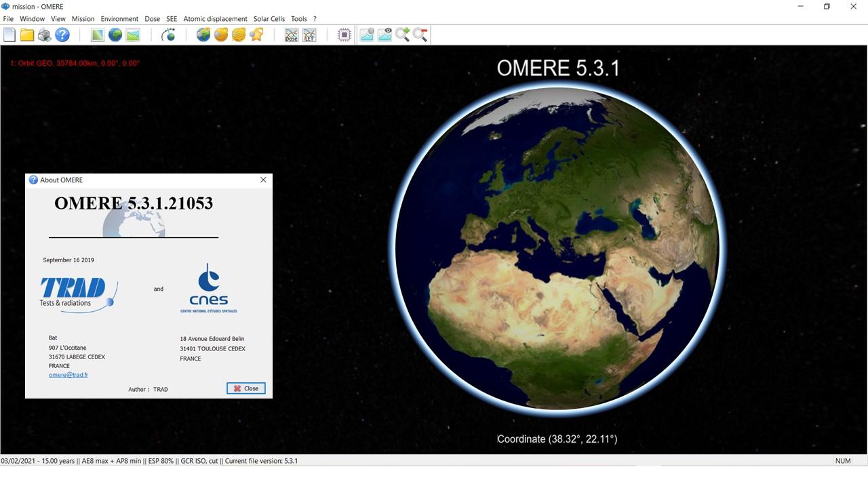Screen dimensions: 868x488
Task: Click red 'Orbit GEO, 35784.00km' label
Action: coord(75,63)
